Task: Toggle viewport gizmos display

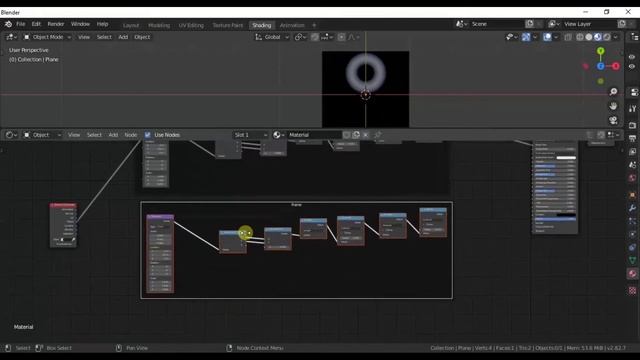Action: coord(526,37)
